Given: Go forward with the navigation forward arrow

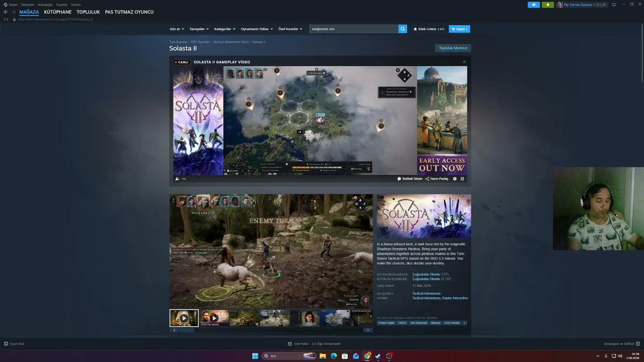Looking at the screenshot, I should click(13, 12).
